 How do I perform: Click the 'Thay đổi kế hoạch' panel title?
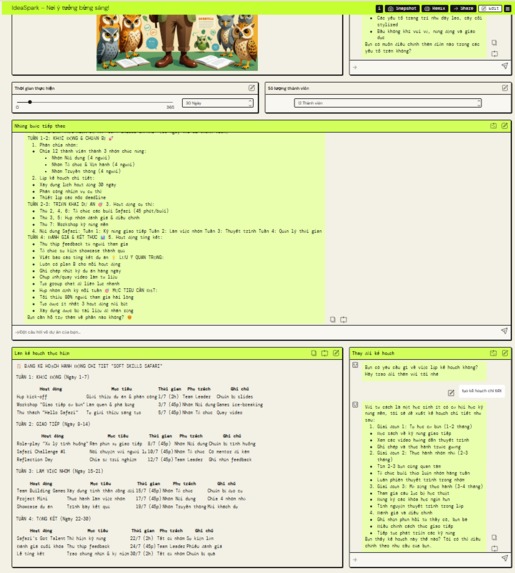(373, 353)
